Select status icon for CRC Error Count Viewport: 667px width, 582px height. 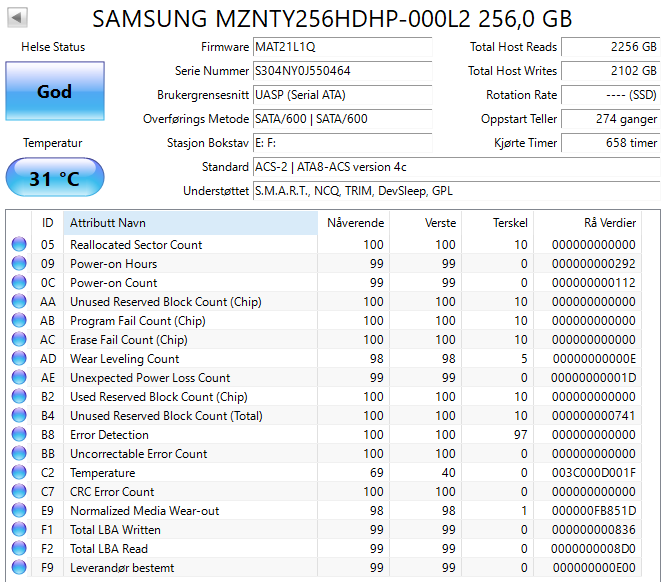click(19, 491)
